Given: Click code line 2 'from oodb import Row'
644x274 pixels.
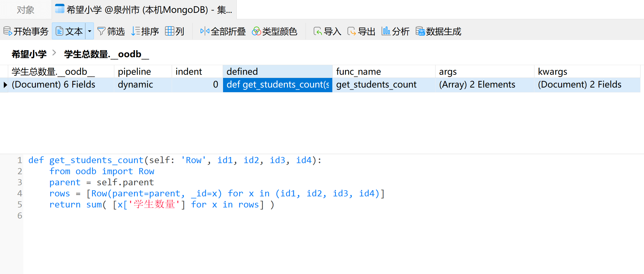Looking at the screenshot, I should tap(102, 171).
